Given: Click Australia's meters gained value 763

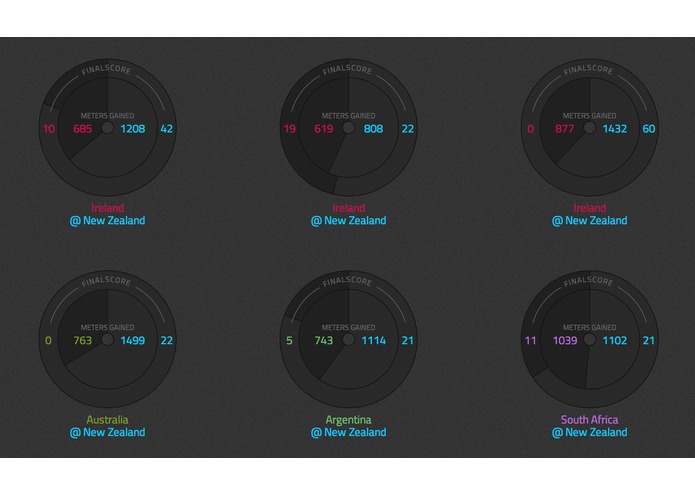Looking at the screenshot, I should click(82, 341).
